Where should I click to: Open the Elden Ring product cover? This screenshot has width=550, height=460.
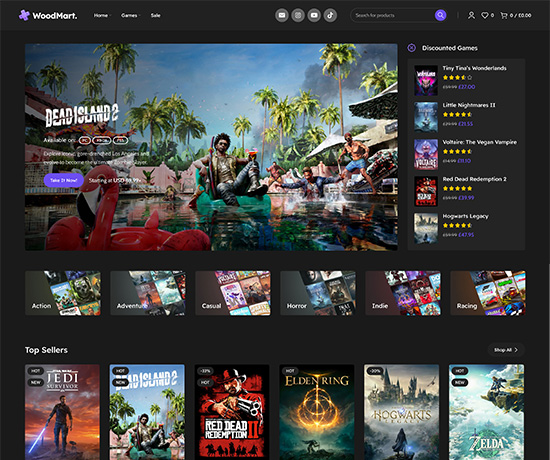(317, 412)
